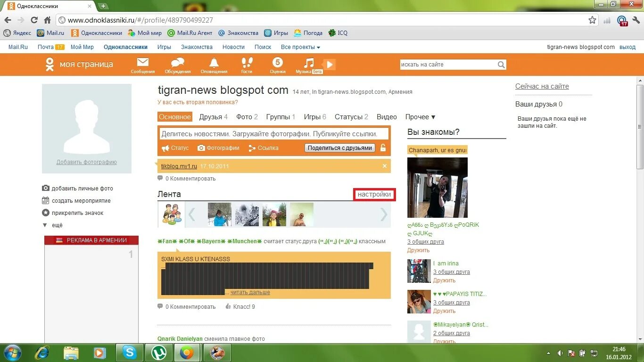The image size is (644, 362).
Task: Click the выход link in top bar
Action: click(627, 47)
